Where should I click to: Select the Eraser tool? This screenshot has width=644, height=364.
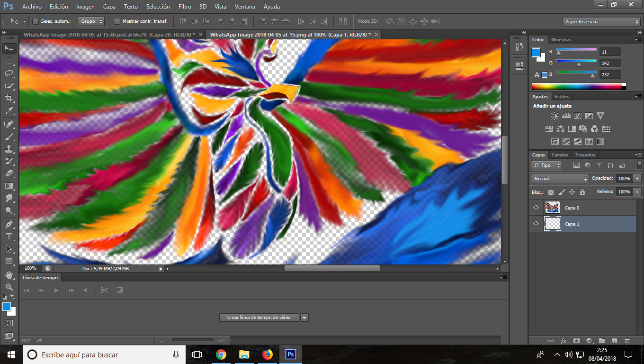9,173
